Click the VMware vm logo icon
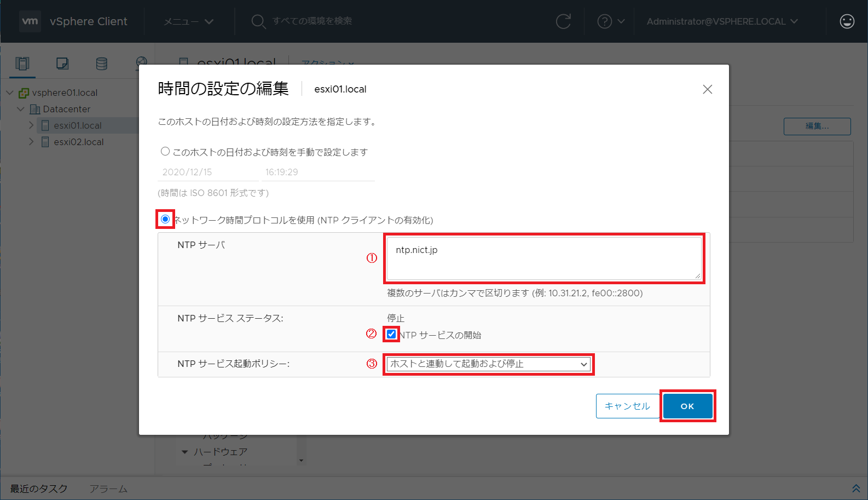 point(30,21)
